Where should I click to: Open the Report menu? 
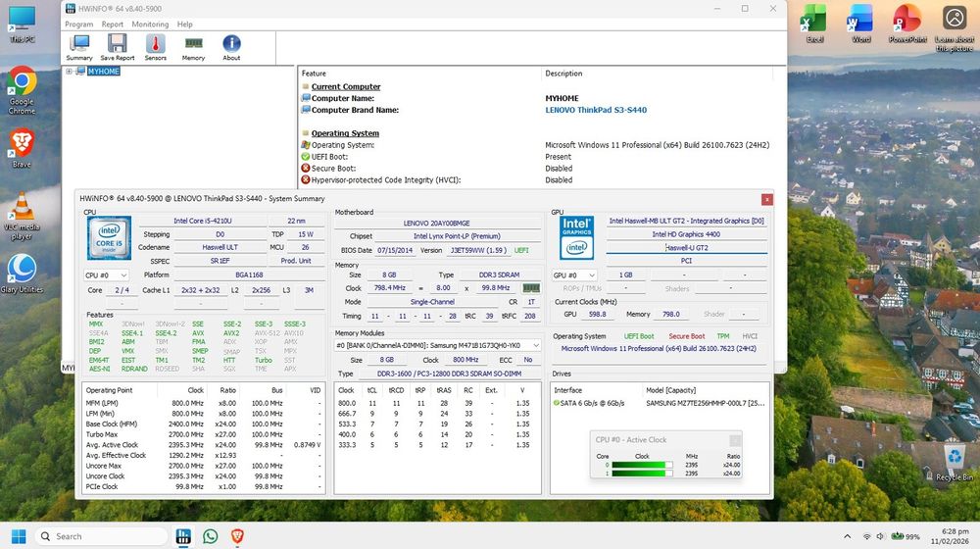[113, 25]
